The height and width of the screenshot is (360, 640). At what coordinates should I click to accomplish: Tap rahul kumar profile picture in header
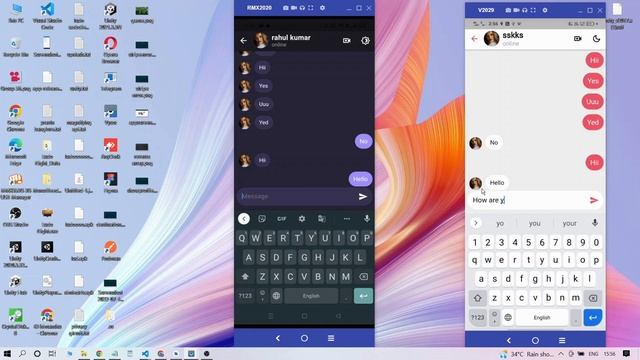pos(261,40)
